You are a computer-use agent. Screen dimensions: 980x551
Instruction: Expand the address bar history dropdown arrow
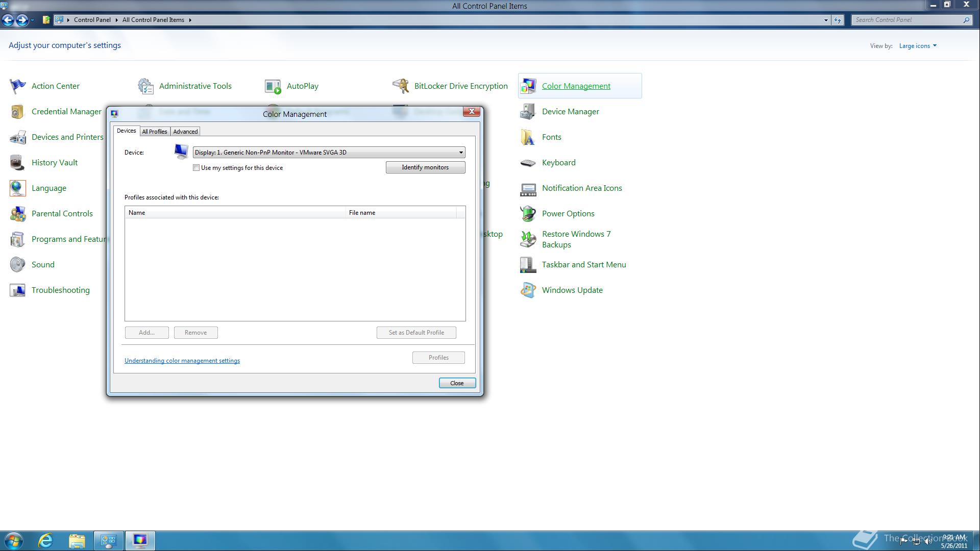coord(826,20)
